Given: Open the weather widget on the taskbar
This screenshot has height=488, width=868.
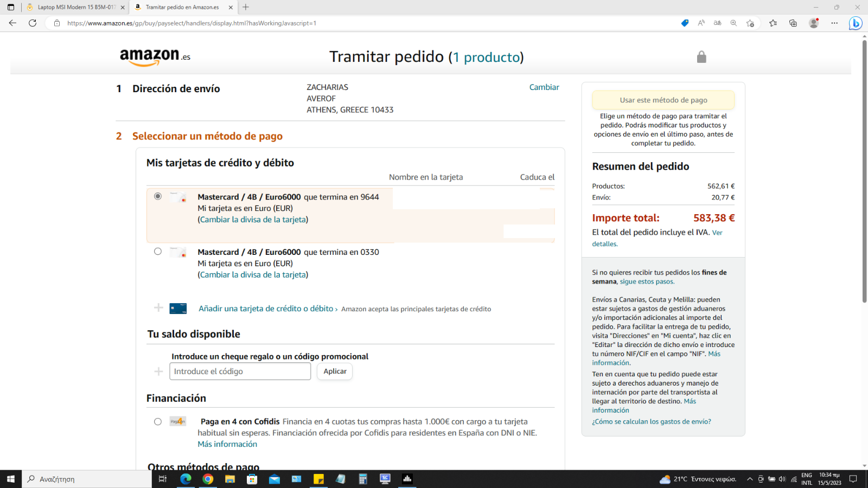Looking at the screenshot, I should click(x=698, y=479).
